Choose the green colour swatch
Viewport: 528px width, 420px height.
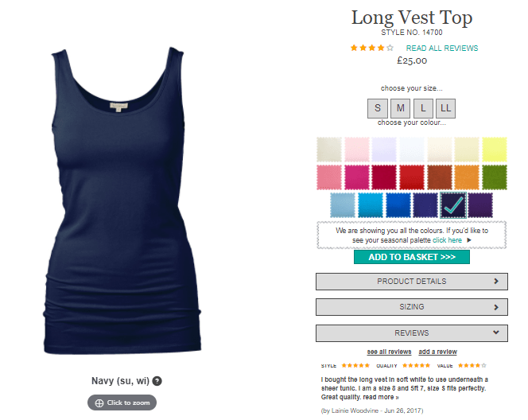495,177
